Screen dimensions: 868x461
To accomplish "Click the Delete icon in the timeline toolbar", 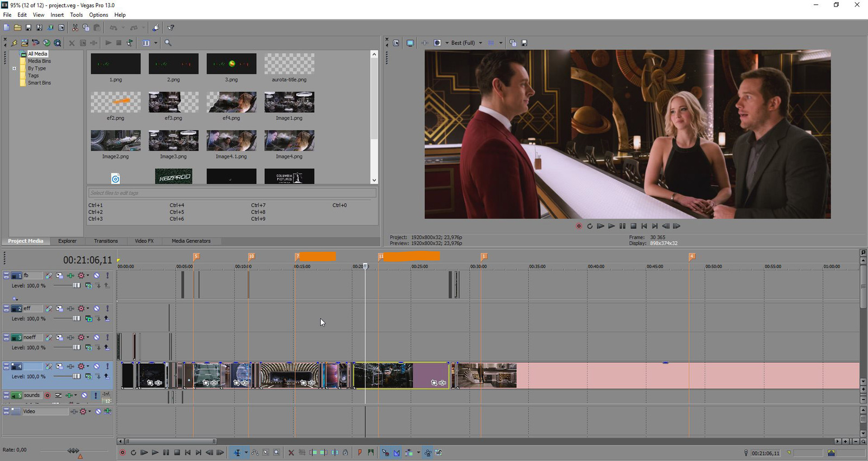I will 291,452.
